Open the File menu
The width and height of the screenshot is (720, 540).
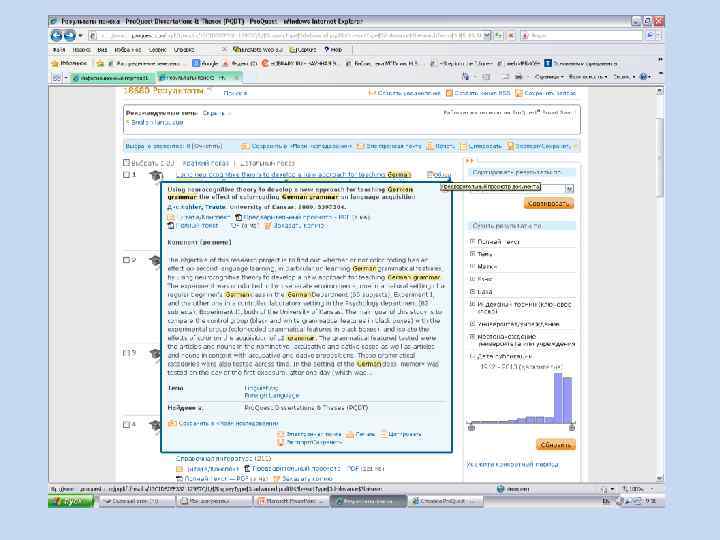(59, 50)
